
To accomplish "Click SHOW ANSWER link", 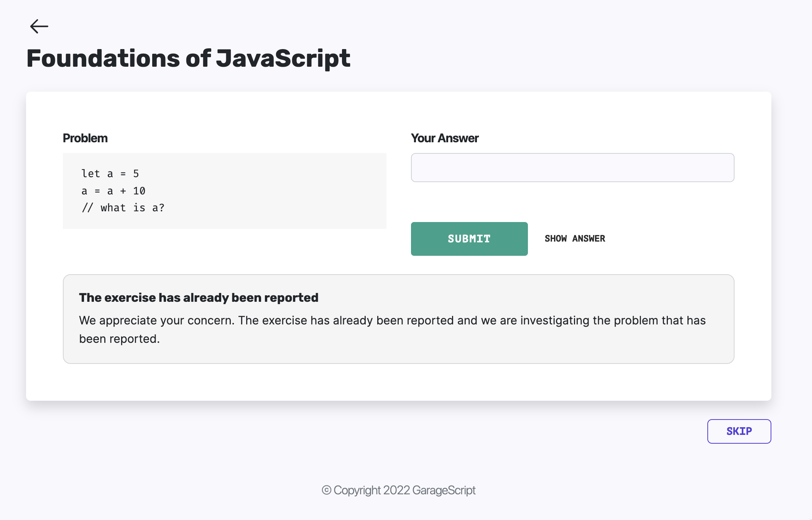I will [x=575, y=239].
